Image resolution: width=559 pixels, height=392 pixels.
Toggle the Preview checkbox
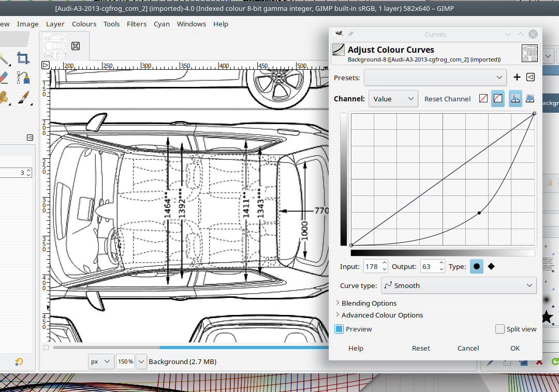pyautogui.click(x=339, y=329)
